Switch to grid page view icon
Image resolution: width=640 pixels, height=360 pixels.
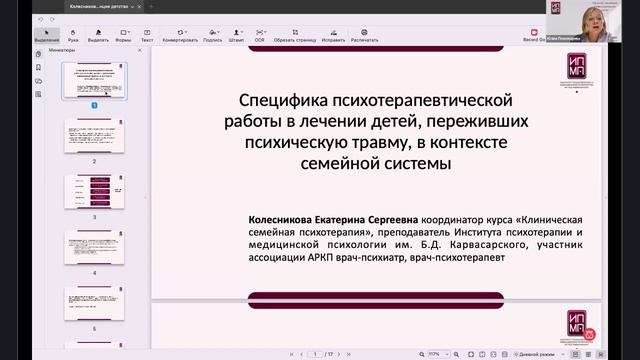(588, 354)
